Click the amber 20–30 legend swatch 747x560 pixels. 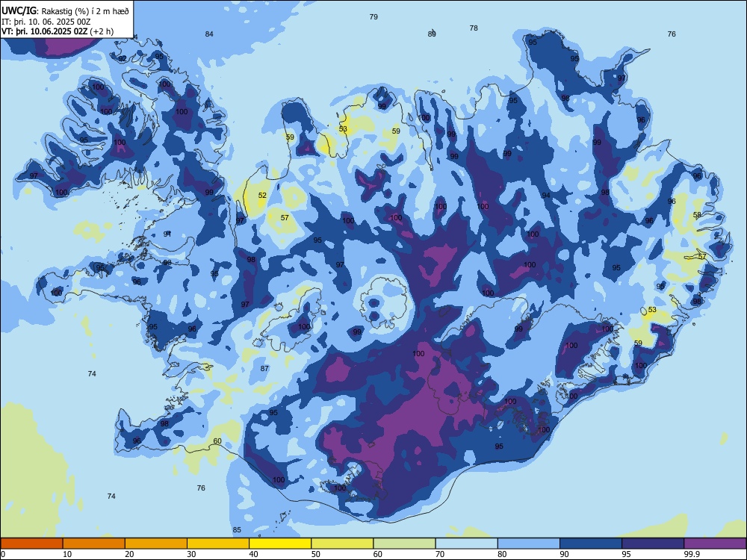tap(156, 544)
